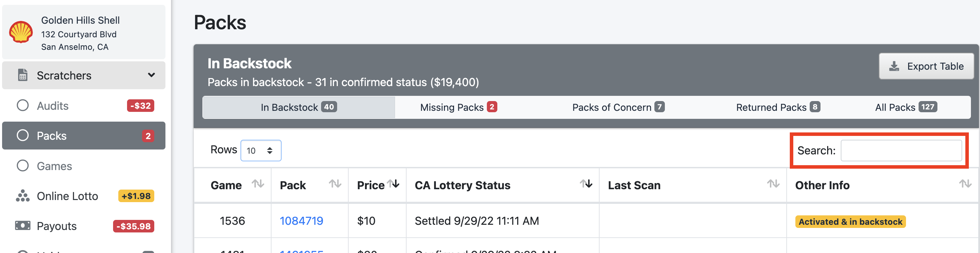The height and width of the screenshot is (253, 980).
Task: Click the Online Lotto balls icon
Action: tap(23, 196)
